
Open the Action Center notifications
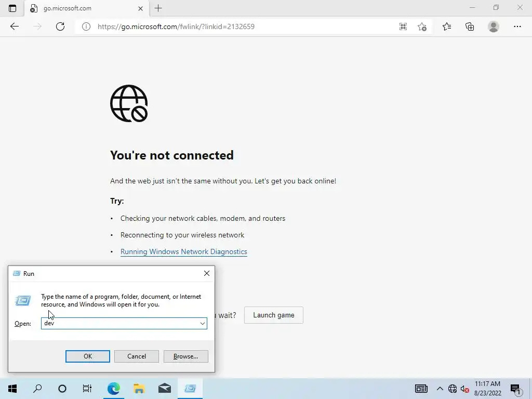coord(516,389)
